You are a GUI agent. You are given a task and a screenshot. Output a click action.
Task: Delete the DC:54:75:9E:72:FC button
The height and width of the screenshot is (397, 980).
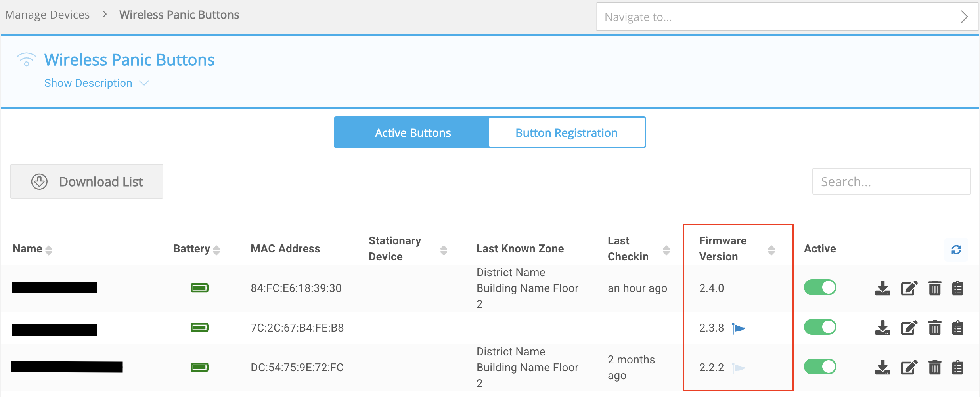(x=935, y=367)
